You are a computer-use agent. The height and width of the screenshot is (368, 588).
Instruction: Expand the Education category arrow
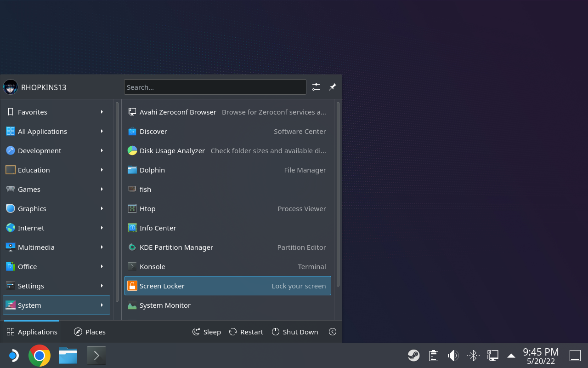102,170
